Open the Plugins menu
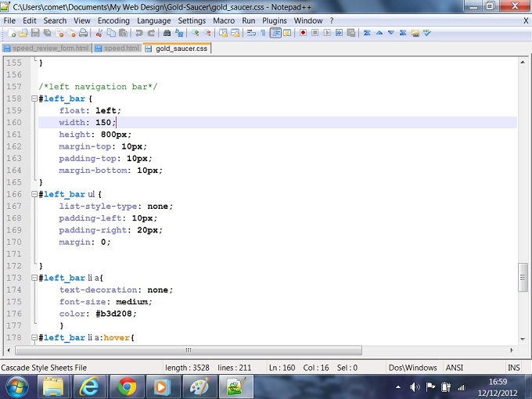 (274, 20)
